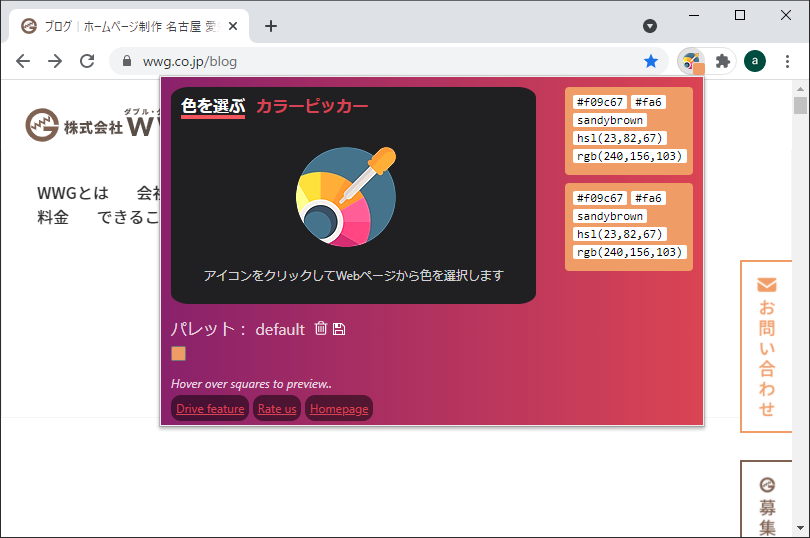Delete the default palette with trash icon
Viewport: 810px width, 538px height.
click(x=321, y=329)
